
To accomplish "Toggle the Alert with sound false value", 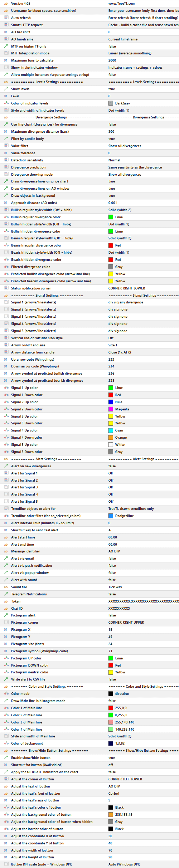I will pyautogui.click(x=112, y=580).
